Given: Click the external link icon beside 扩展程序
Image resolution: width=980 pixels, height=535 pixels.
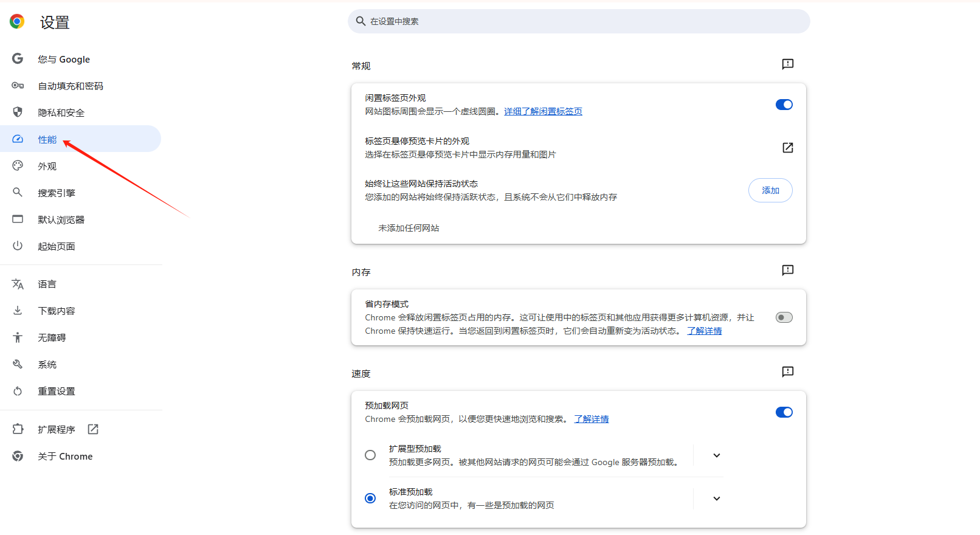Looking at the screenshot, I should 93,429.
